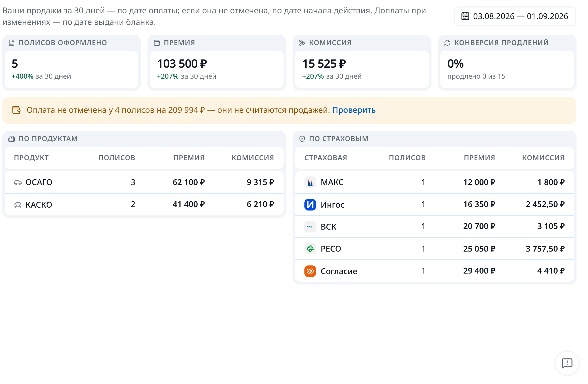Click the document icon next to Полисов оформлено
The image size is (588, 384).
[12, 43]
